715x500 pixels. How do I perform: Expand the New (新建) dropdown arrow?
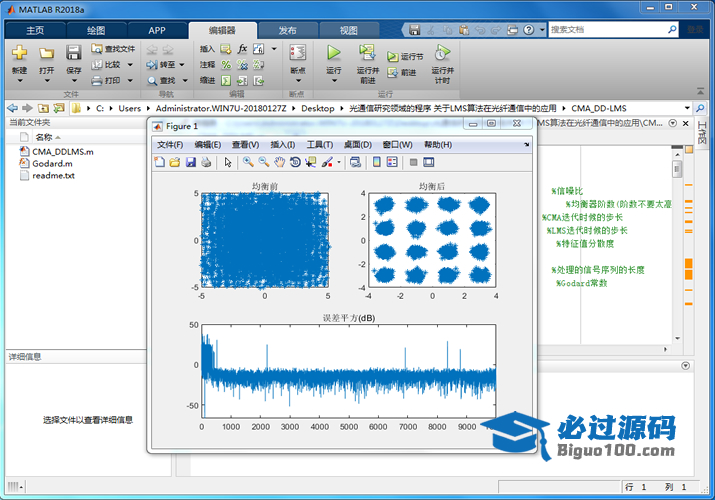coord(20,81)
